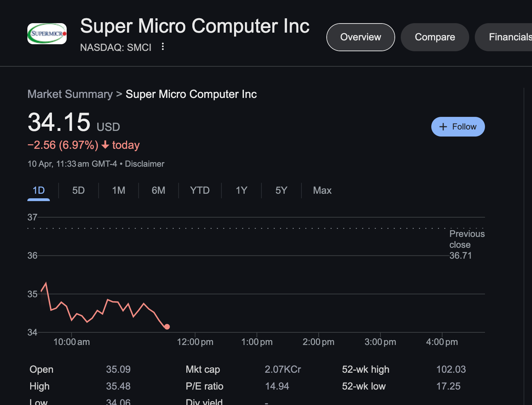Viewport: 532px width, 405px height.
Task: Click the Mkt cap value 2.07KCr
Action: click(x=283, y=370)
